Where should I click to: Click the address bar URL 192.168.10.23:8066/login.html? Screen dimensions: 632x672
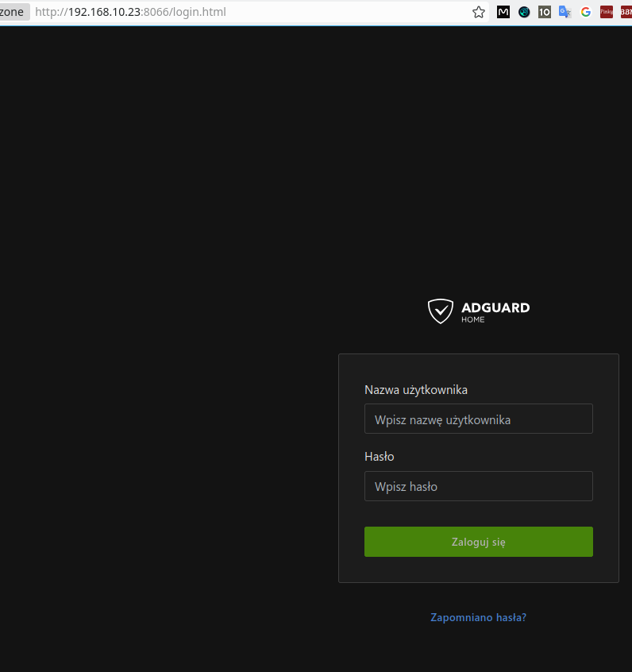pyautogui.click(x=130, y=12)
